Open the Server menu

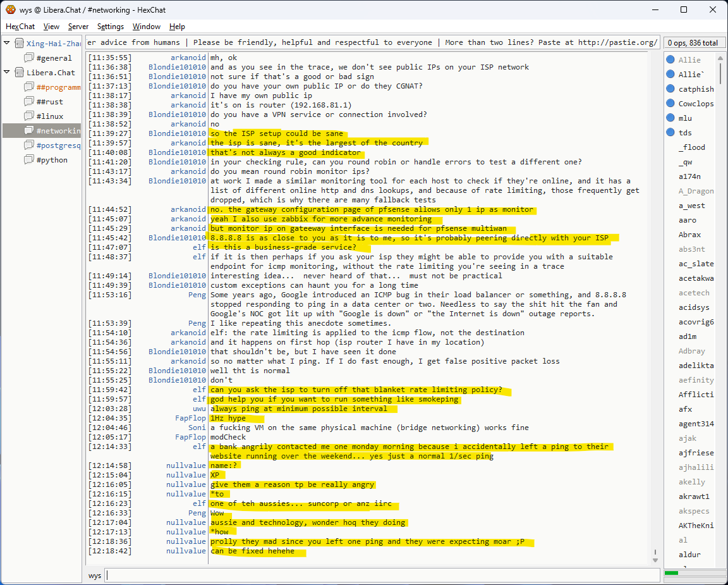pyautogui.click(x=78, y=27)
